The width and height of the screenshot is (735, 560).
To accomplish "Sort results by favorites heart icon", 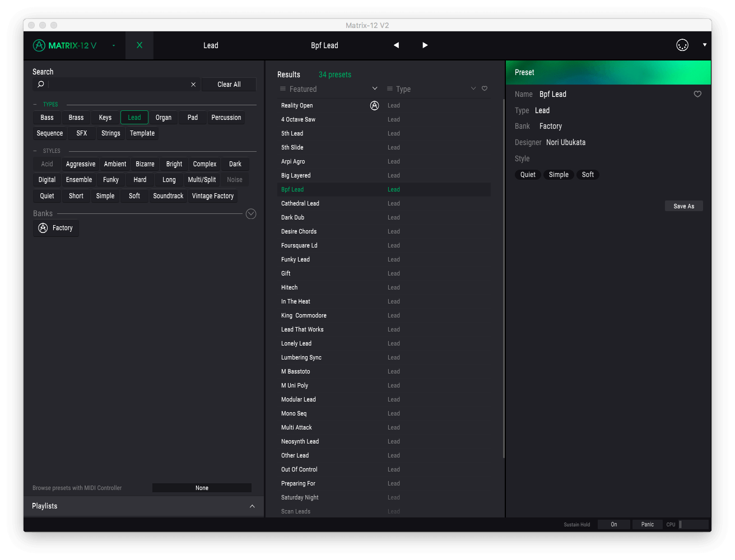I will [x=485, y=88].
